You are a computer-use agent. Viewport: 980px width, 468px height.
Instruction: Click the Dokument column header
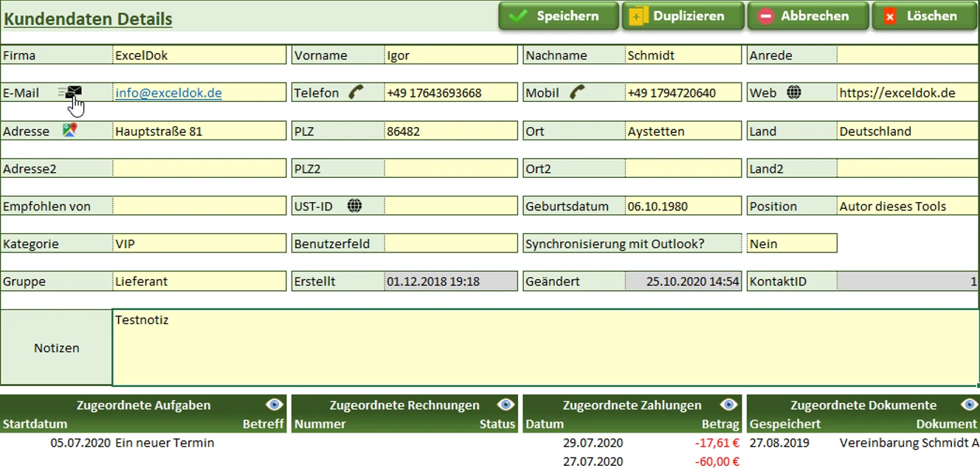coord(947,424)
